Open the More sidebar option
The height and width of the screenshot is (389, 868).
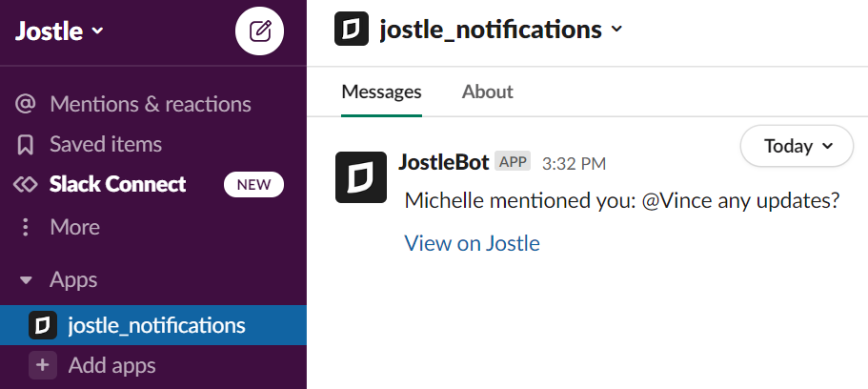pos(74,227)
